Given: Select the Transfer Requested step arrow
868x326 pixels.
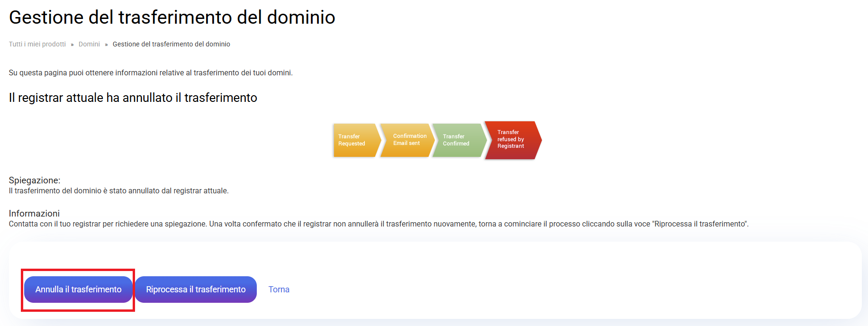Looking at the screenshot, I should point(354,140).
